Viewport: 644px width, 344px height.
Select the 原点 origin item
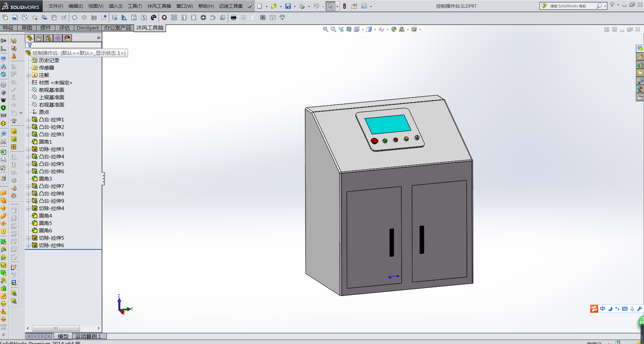click(44, 112)
